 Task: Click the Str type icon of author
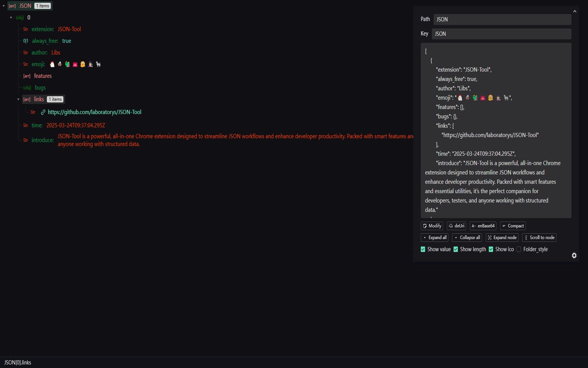coord(26,52)
